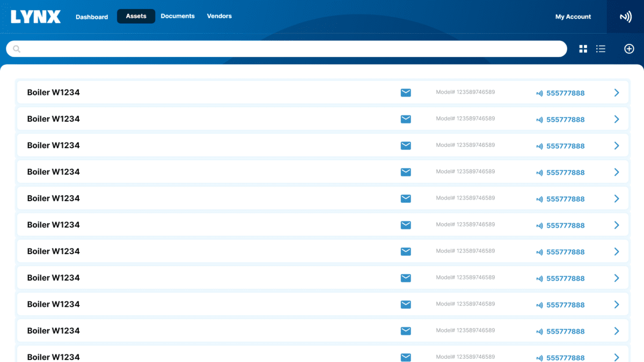This screenshot has height=362, width=644.
Task: Click the mail icon in the seventh Boiler row
Action: (406, 252)
